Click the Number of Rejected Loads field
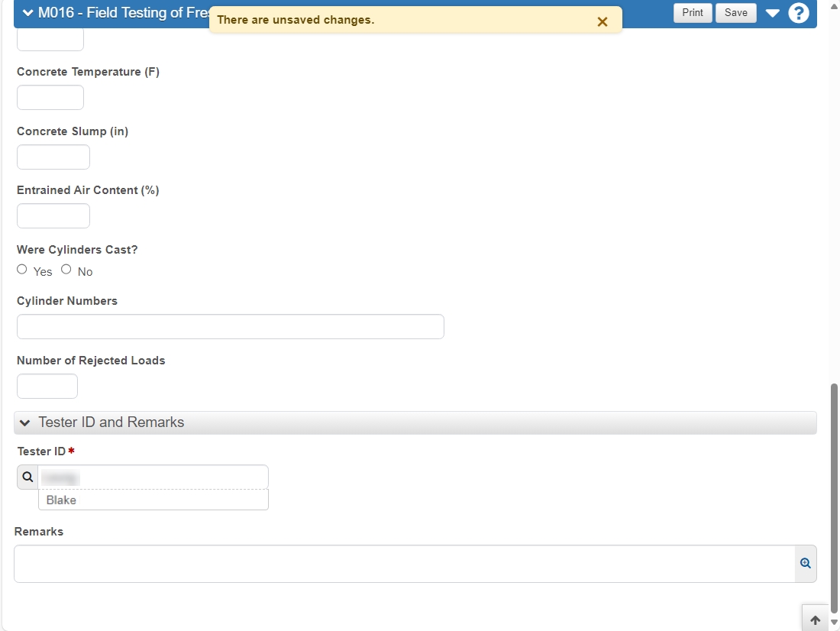The width and height of the screenshot is (840, 631). [x=47, y=386]
